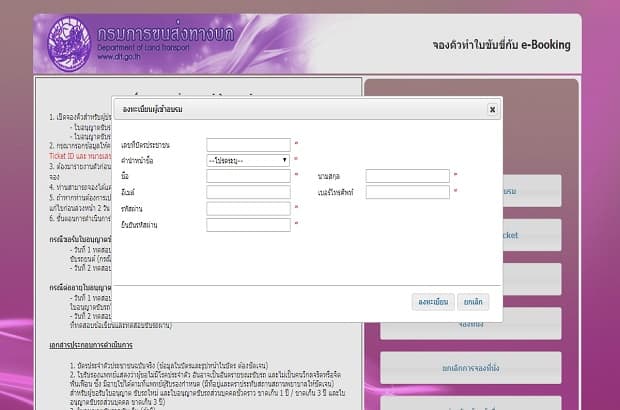The width and height of the screenshot is (620, 410).
Task: Click the ยืนยันรหัสผ่าน confirm password field
Action: click(248, 225)
